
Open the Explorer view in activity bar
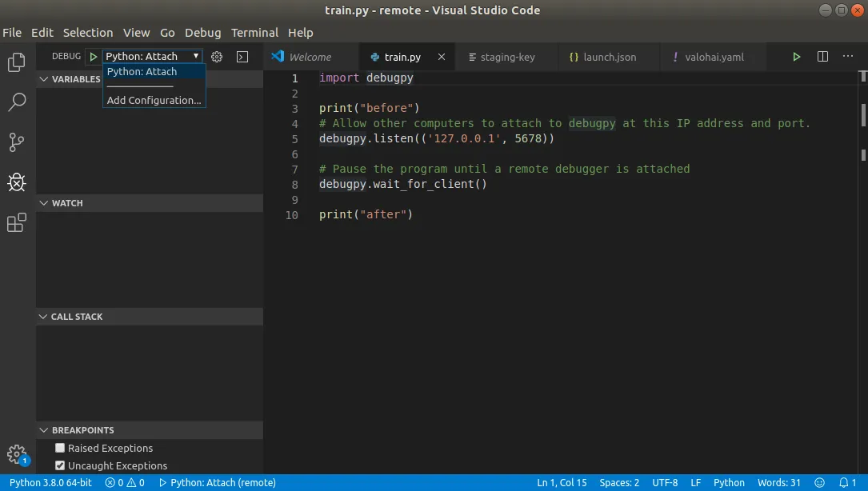click(x=17, y=62)
